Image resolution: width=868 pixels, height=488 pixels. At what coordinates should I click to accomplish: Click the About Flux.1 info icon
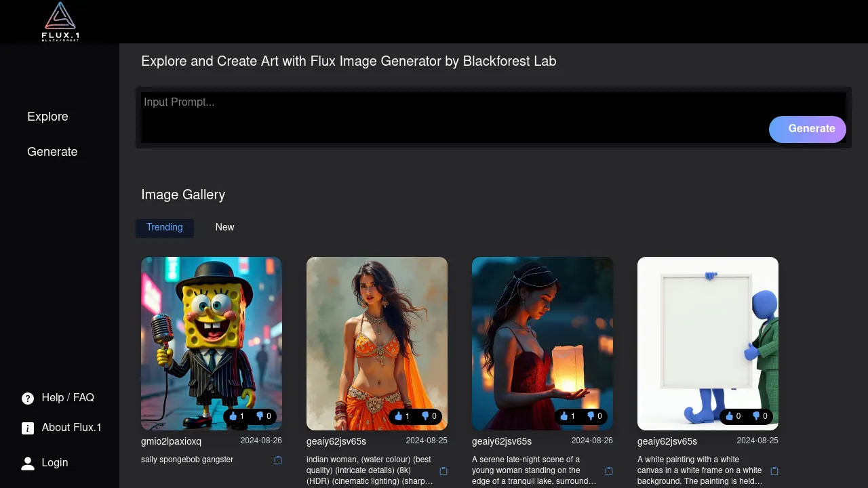point(28,428)
